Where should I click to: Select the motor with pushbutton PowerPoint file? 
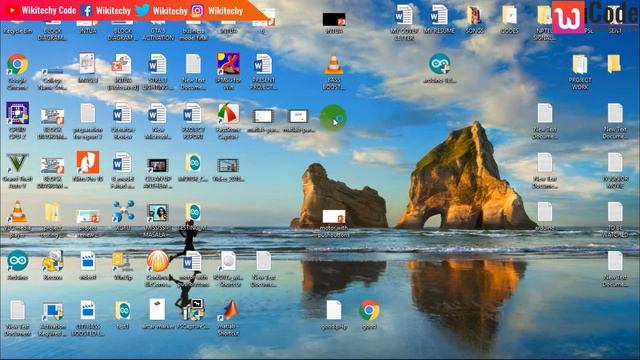pyautogui.click(x=333, y=217)
